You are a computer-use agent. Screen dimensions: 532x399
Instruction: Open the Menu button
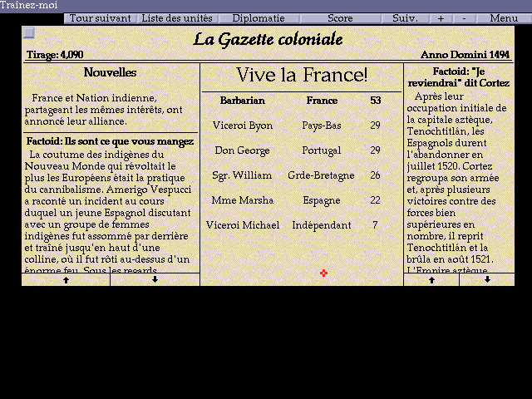(504, 18)
